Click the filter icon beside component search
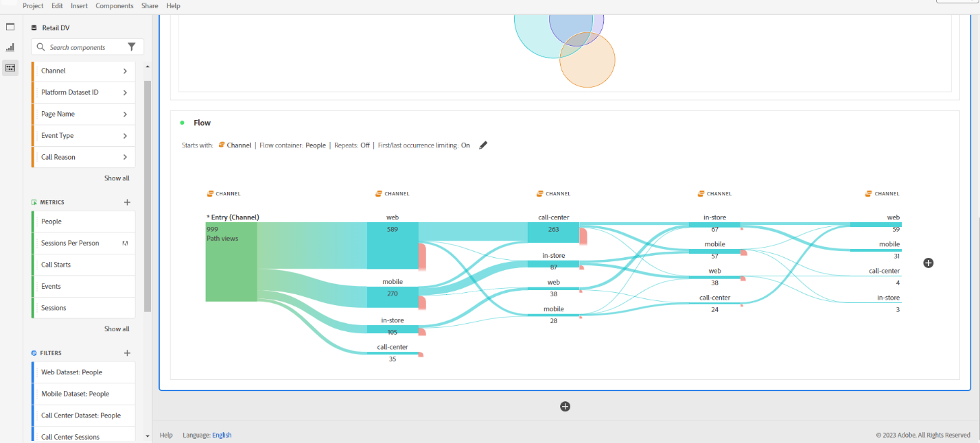This screenshot has height=443, width=980. [132, 47]
